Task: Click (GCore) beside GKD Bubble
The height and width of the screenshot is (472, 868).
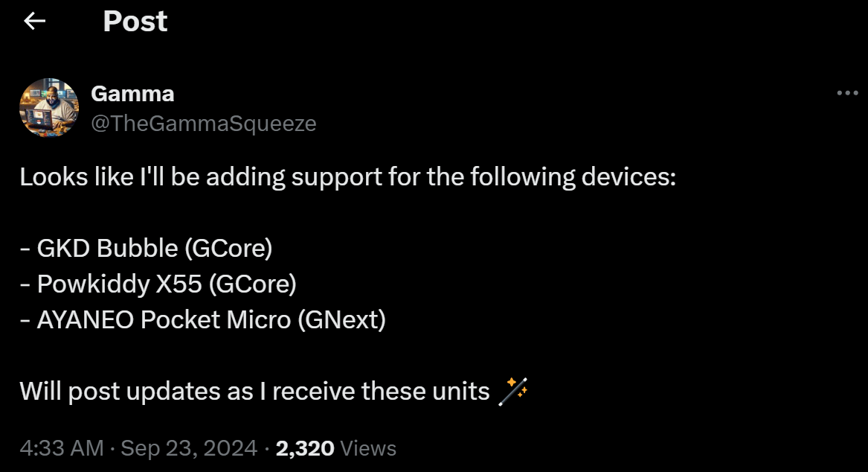Action: tap(228, 248)
